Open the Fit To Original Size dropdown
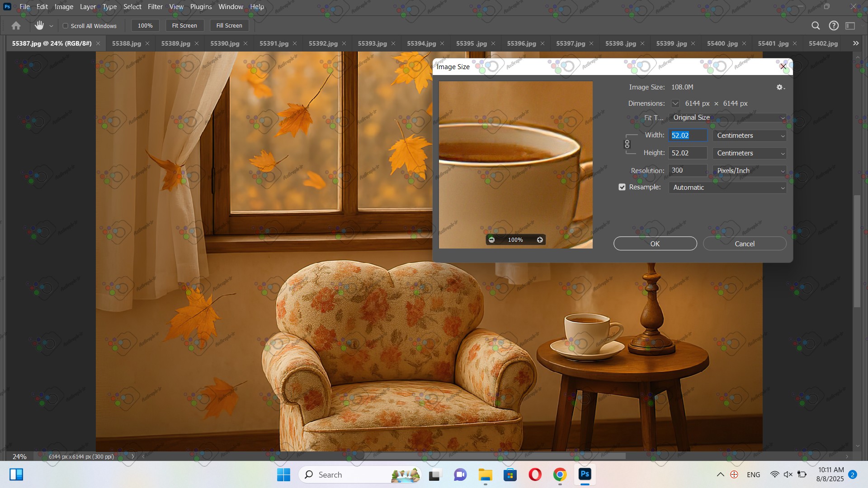The height and width of the screenshot is (488, 868). click(x=727, y=117)
